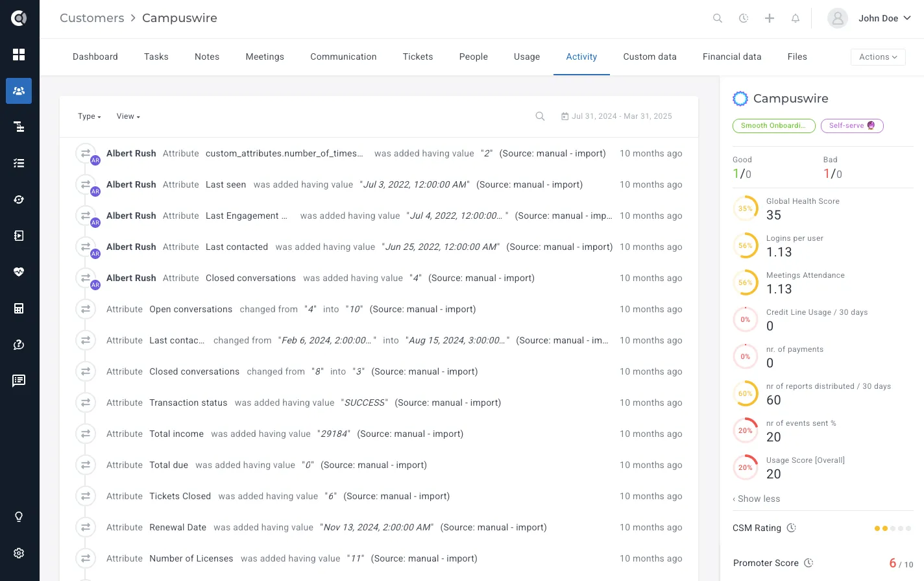Click the Usage Score 20% gauge
Screen dimensions: 924x581
pos(746,467)
